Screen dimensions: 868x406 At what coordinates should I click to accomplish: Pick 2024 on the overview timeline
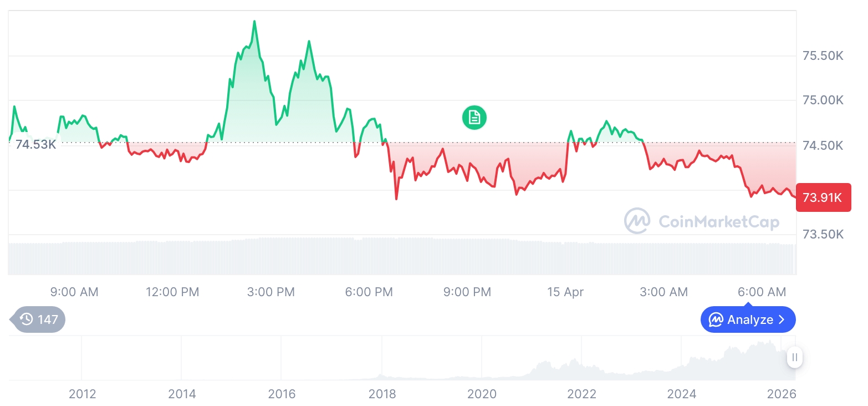681,394
